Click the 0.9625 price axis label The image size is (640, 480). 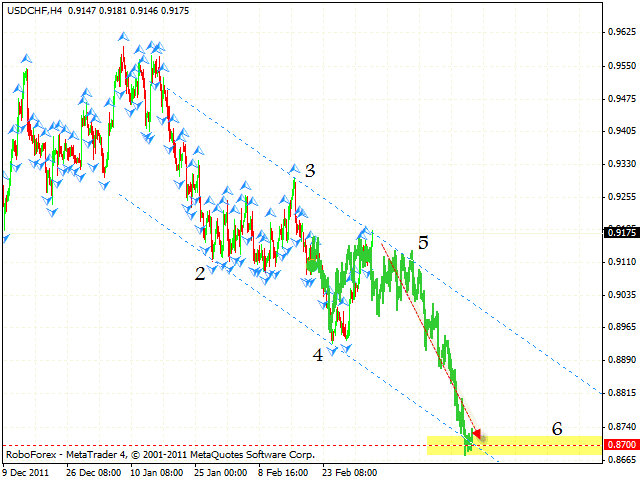tap(620, 32)
